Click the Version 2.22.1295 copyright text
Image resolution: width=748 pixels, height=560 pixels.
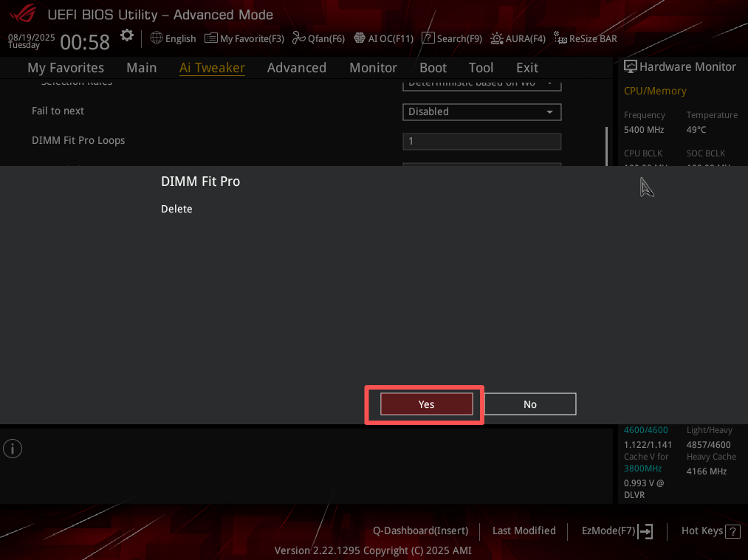point(373,550)
